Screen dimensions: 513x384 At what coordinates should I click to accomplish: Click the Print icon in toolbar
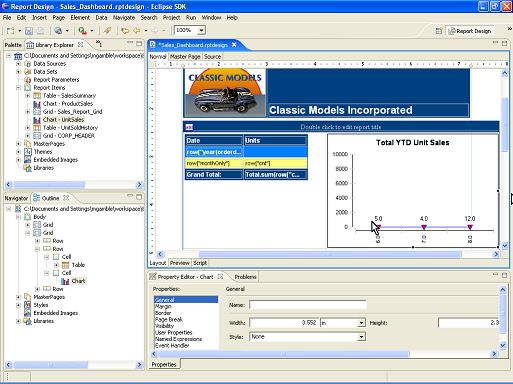point(40,31)
